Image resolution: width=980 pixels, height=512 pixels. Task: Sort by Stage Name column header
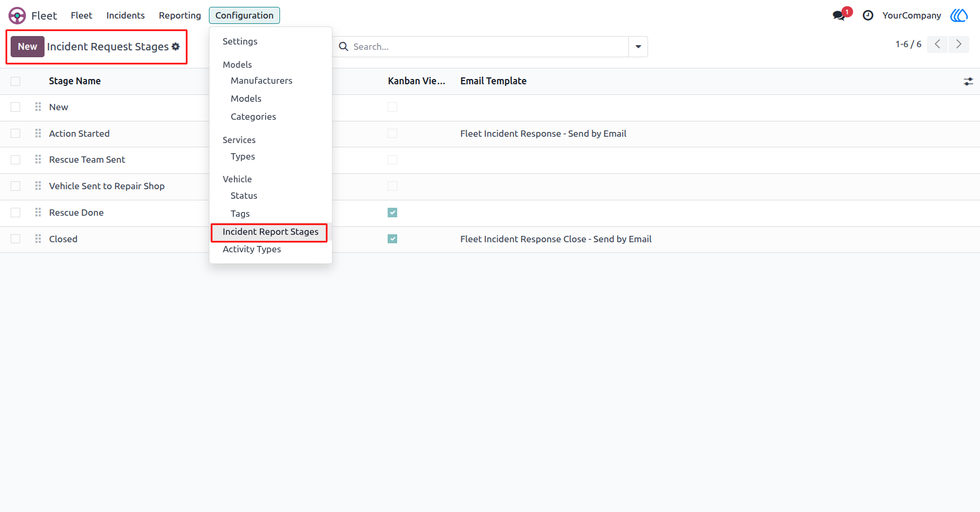(x=75, y=81)
